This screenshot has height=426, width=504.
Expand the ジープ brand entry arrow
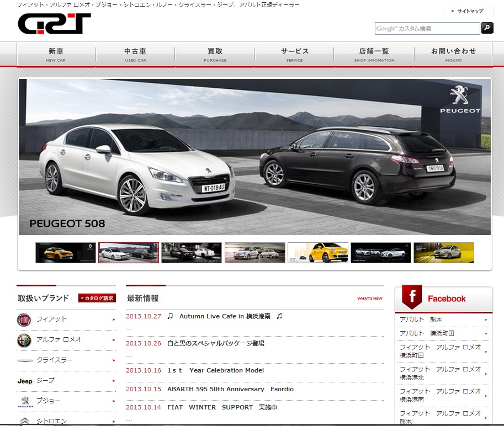pyautogui.click(x=115, y=381)
